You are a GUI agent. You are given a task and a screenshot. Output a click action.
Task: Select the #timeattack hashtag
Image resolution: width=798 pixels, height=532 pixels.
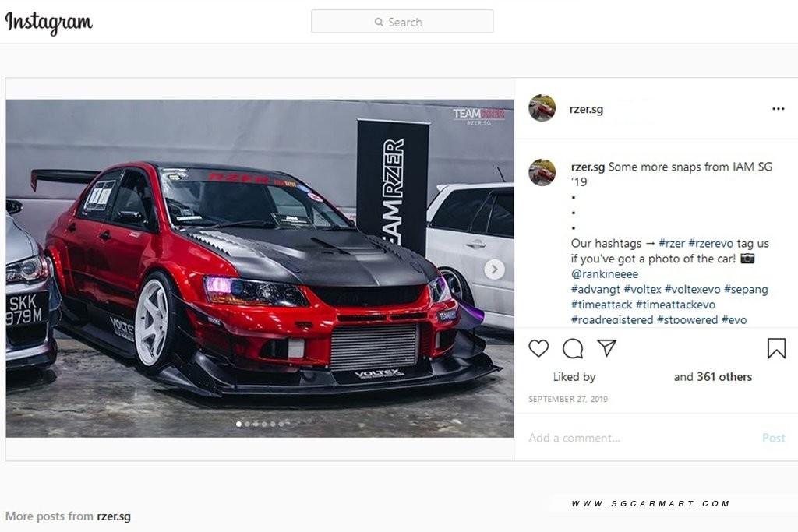(602, 304)
